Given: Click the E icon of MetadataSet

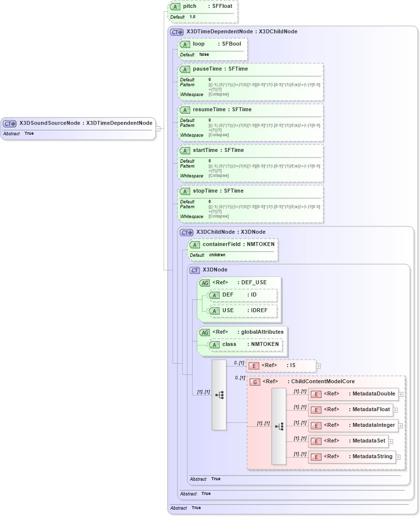Looking at the screenshot, I should pyautogui.click(x=316, y=442).
